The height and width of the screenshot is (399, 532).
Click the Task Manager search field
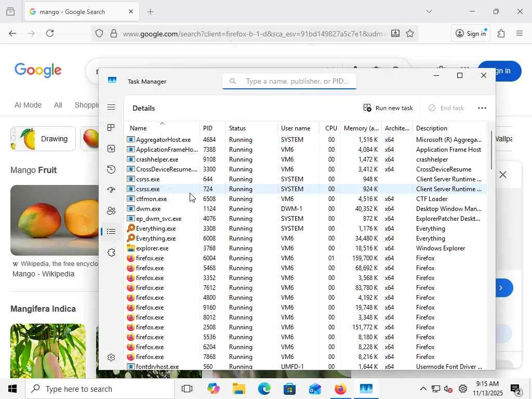point(289,82)
